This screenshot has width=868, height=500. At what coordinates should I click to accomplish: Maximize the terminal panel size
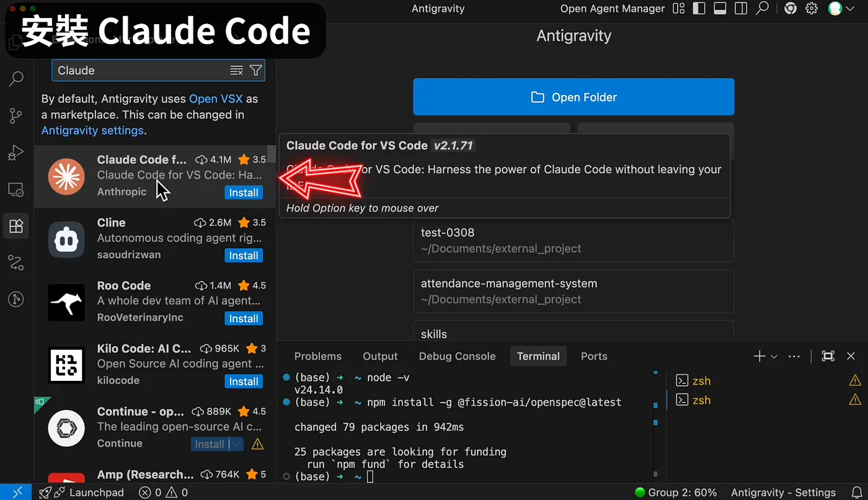pos(828,356)
